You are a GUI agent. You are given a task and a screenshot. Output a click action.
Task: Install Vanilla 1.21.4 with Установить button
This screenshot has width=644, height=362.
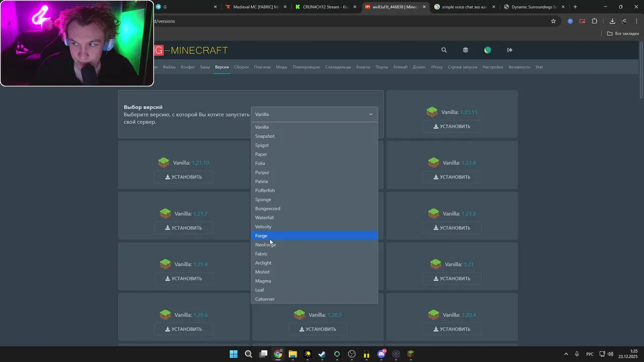pos(184,279)
